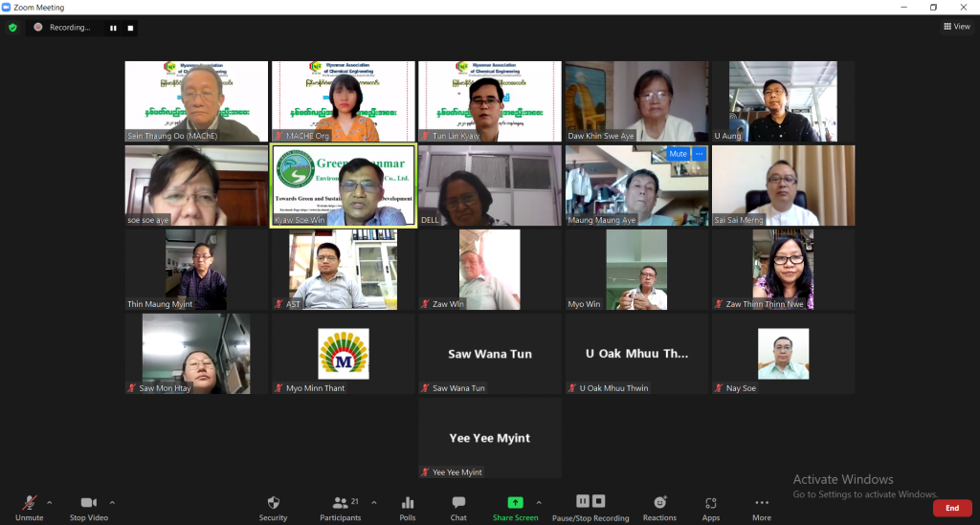Open options menu on Maung Maung Aye tile
This screenshot has width=980, height=525.
pos(700,154)
